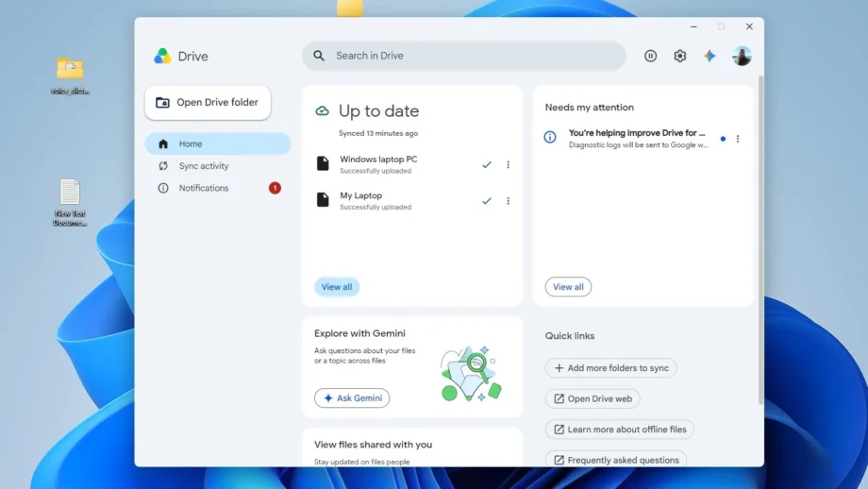This screenshot has width=868, height=489.
Task: Open more options for Windows laptop PC
Action: coord(508,164)
